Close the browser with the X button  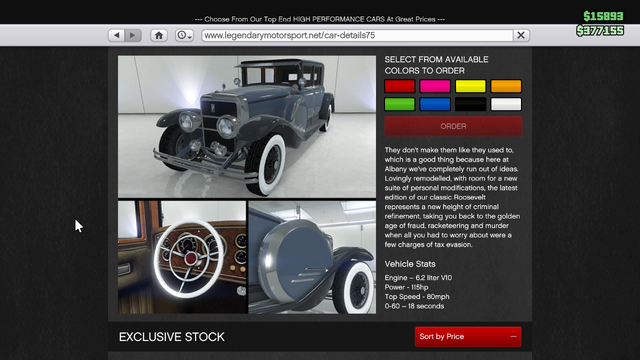521,35
